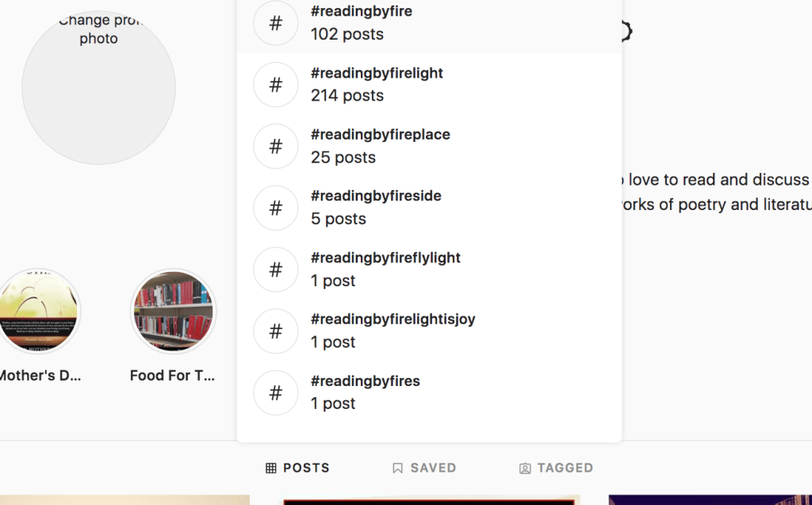Open the settings gear icon
This screenshot has height=505, width=812.
tap(626, 32)
